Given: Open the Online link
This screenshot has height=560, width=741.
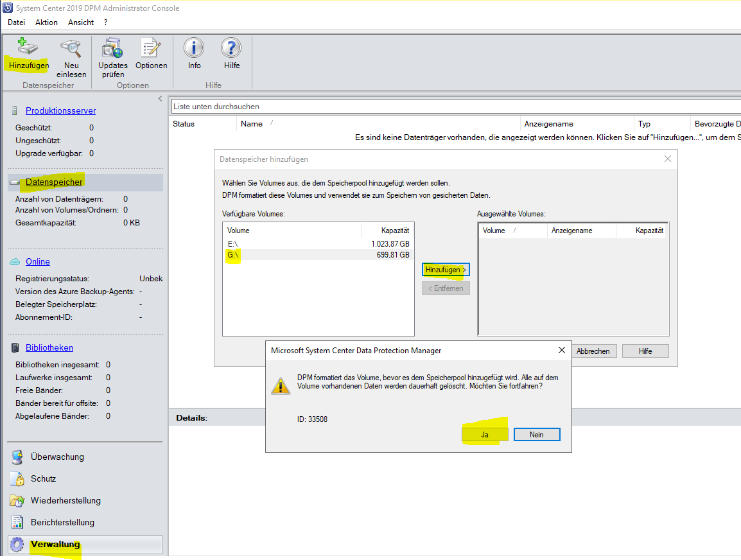Looking at the screenshot, I should (x=38, y=261).
